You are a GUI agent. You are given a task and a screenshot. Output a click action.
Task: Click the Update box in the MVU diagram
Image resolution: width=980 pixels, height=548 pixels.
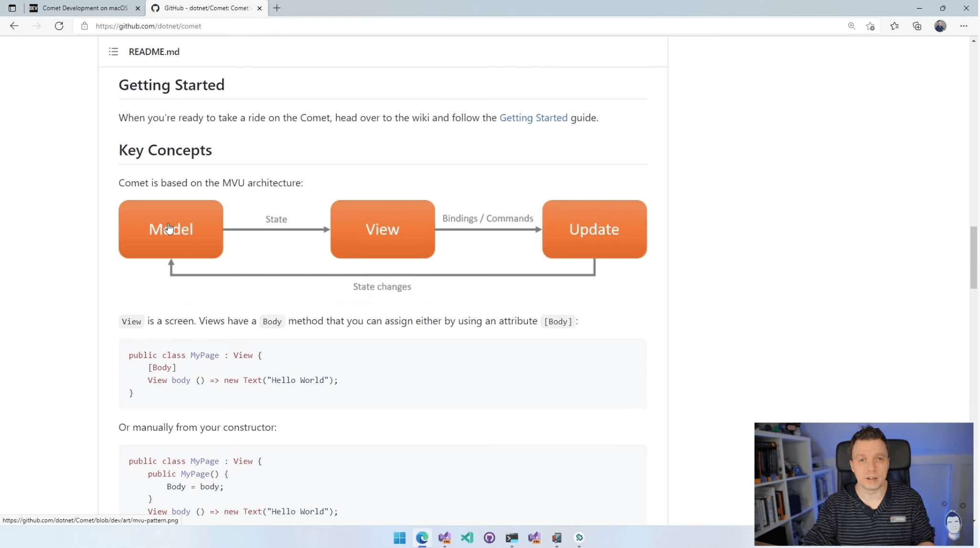[595, 229]
